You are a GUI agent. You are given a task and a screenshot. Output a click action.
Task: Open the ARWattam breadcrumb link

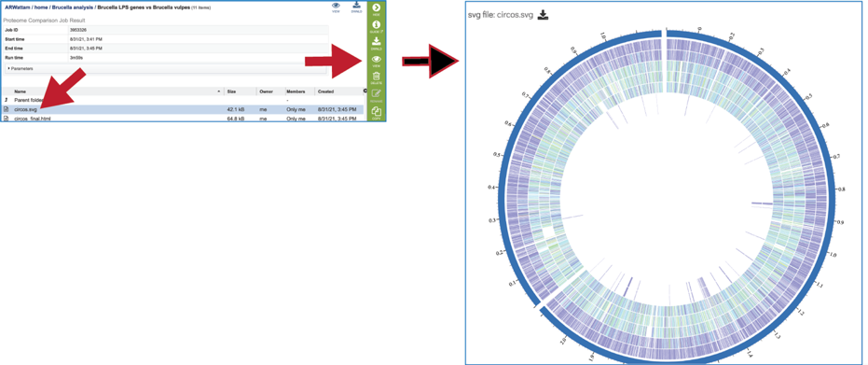(x=17, y=7)
